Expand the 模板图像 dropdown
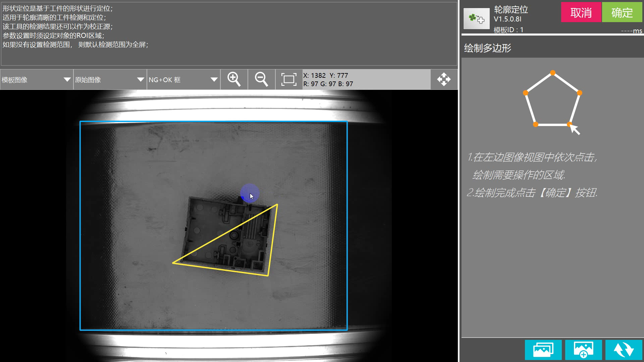 coord(37,80)
